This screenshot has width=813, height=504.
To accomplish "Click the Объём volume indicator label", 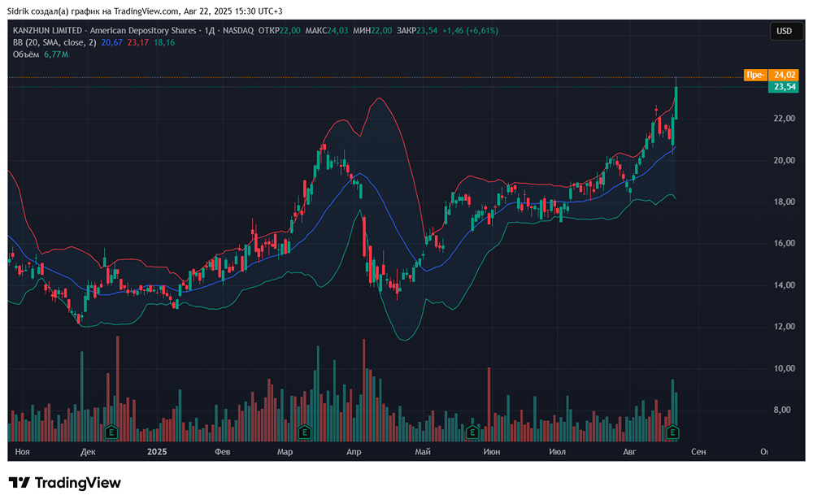I will [x=26, y=54].
